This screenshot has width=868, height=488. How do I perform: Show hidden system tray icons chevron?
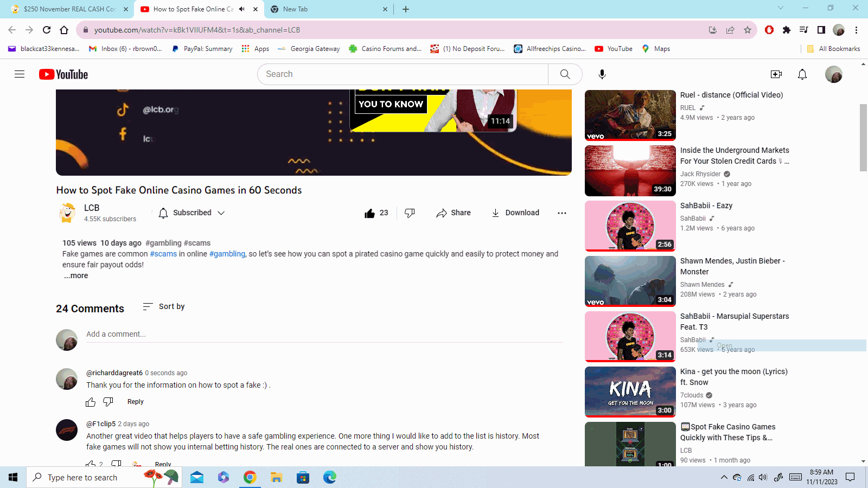pyautogui.click(x=724, y=477)
